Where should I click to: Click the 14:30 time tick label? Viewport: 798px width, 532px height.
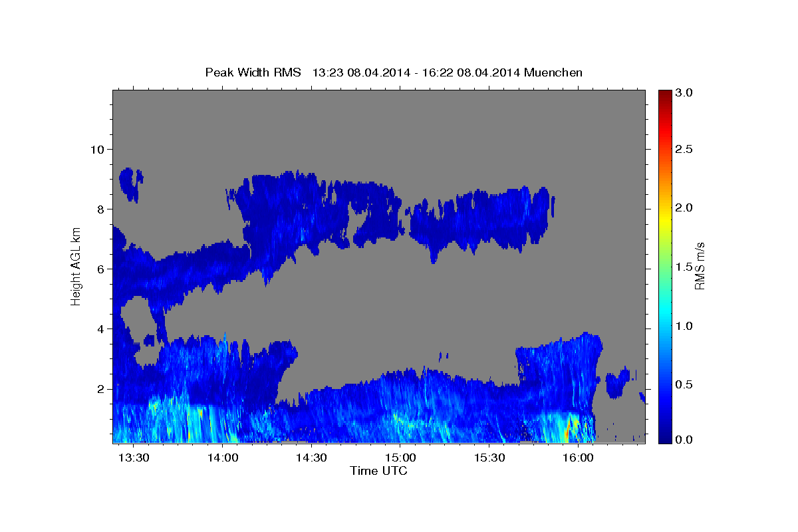(x=311, y=458)
